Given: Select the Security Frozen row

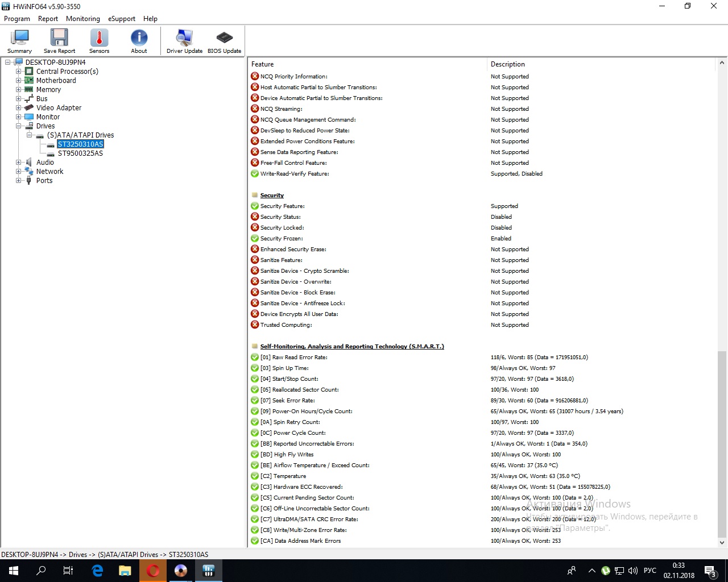Looking at the screenshot, I should click(x=482, y=239).
